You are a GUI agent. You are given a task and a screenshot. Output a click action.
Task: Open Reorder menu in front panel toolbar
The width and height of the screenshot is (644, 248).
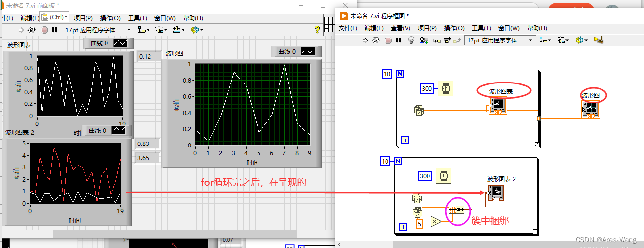coord(197,30)
